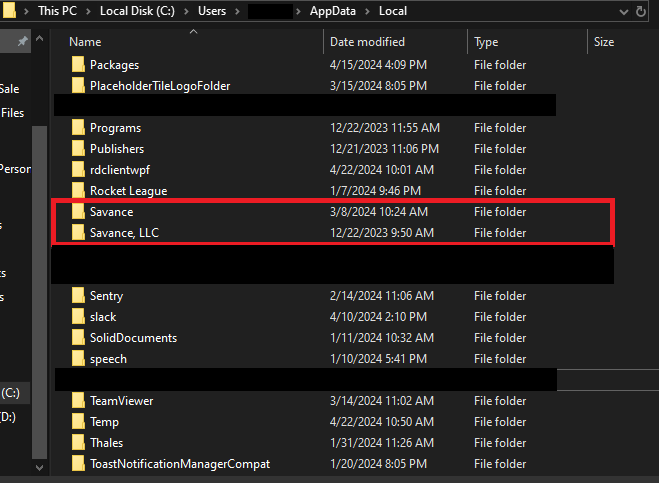Select the Packages folder name
This screenshot has width=659, height=483.
(x=114, y=65)
